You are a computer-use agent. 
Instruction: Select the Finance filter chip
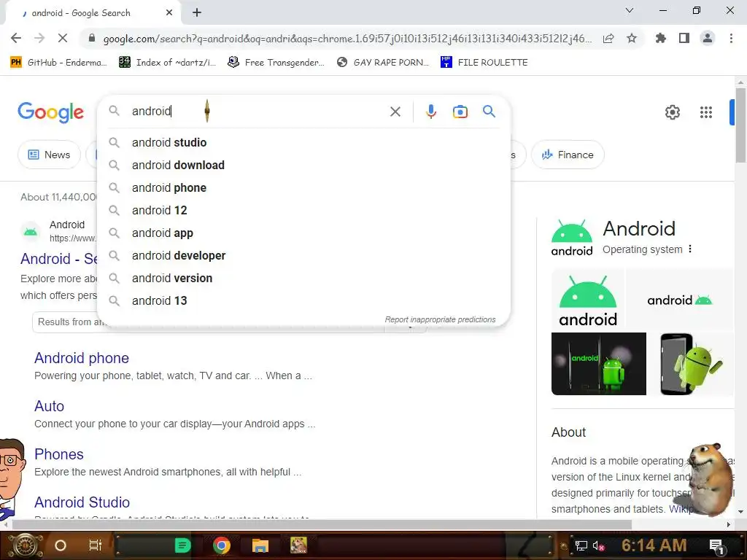tap(568, 155)
